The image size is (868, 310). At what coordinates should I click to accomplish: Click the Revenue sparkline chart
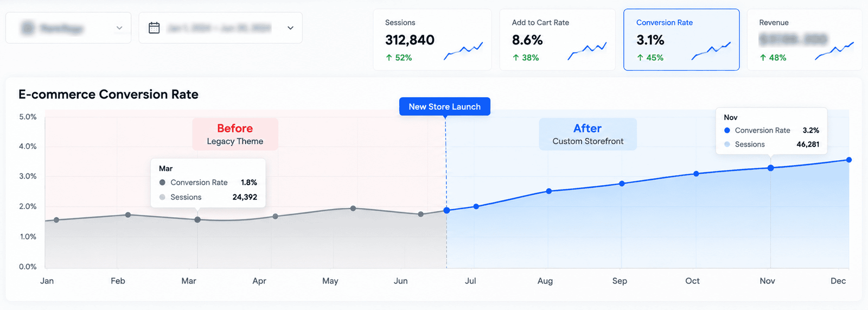(834, 50)
